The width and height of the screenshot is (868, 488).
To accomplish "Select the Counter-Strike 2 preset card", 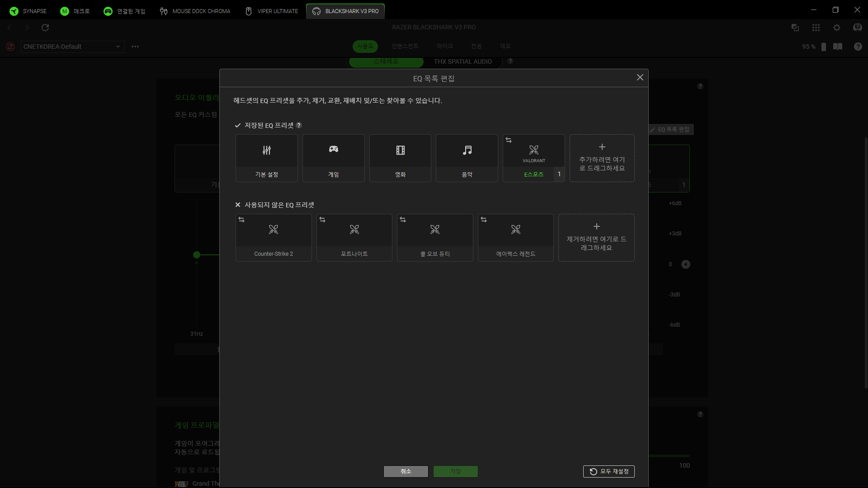I will (x=274, y=238).
